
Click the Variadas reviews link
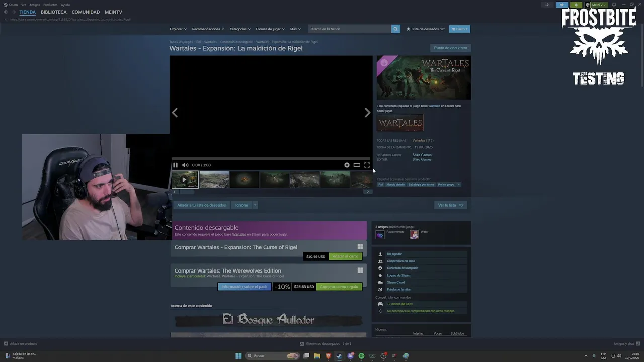[x=419, y=140]
